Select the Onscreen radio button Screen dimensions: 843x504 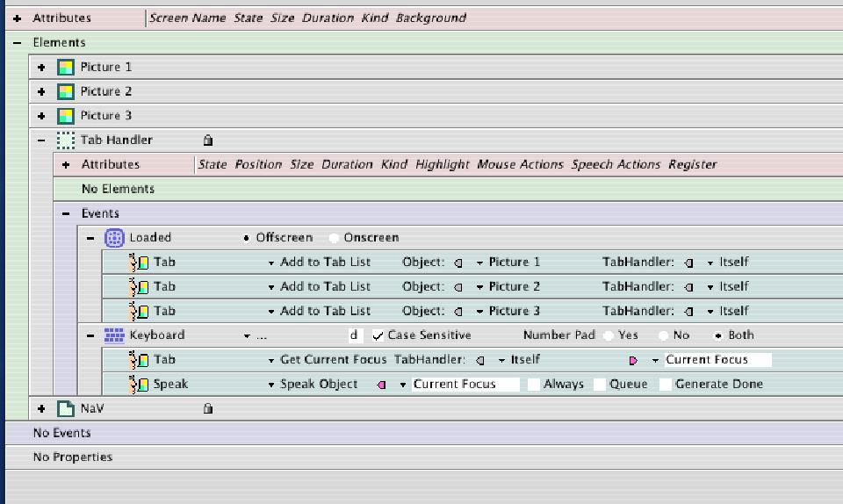(335, 238)
